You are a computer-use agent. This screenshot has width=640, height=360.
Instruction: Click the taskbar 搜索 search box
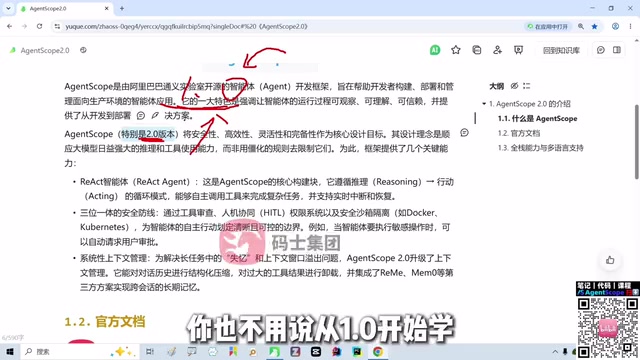[80, 352]
